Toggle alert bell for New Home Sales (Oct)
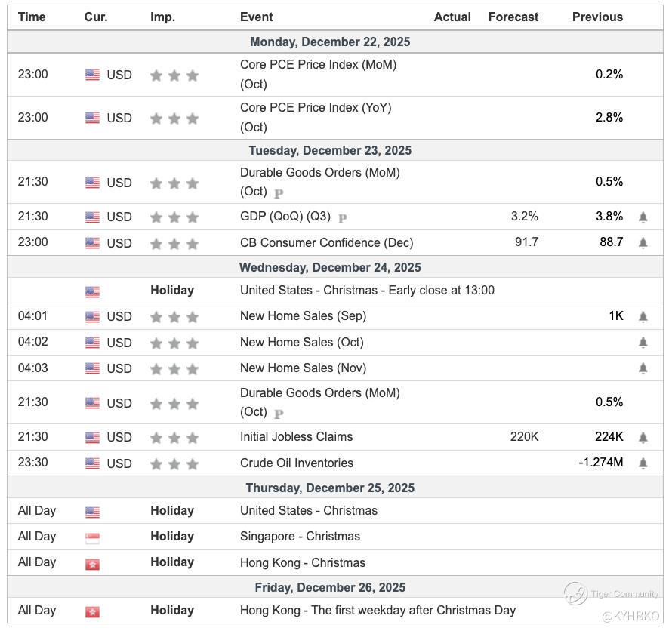Viewport: 672px width, 631px height. 643,343
